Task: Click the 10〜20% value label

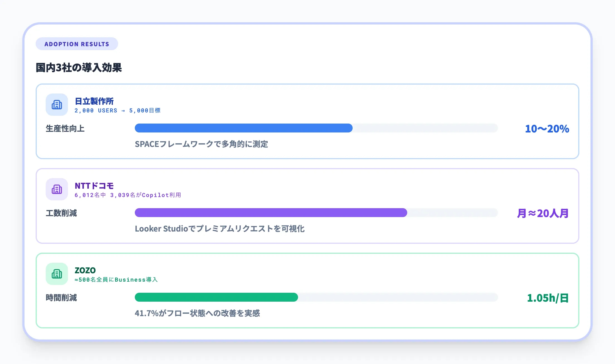Action: tap(546, 128)
